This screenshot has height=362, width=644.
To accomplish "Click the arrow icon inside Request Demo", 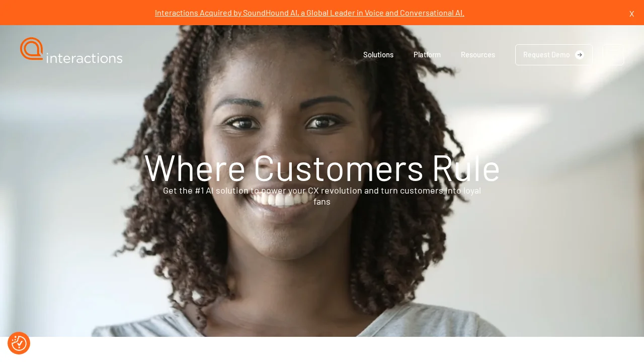I will [580, 55].
